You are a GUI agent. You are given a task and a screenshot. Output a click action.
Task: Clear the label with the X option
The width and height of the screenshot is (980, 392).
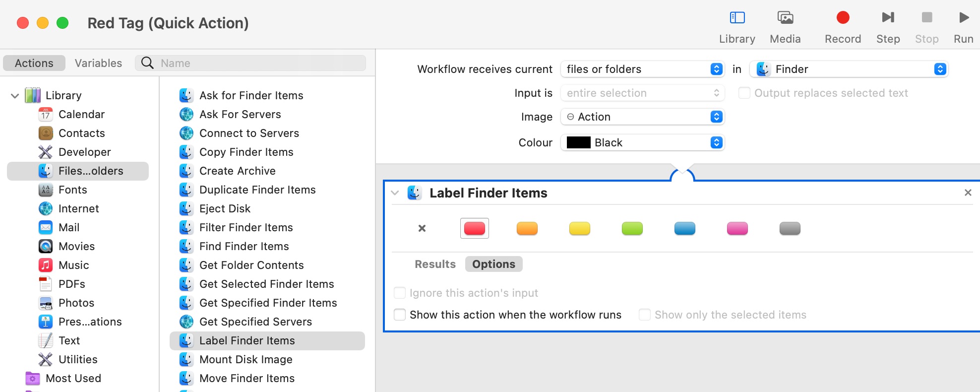point(422,228)
